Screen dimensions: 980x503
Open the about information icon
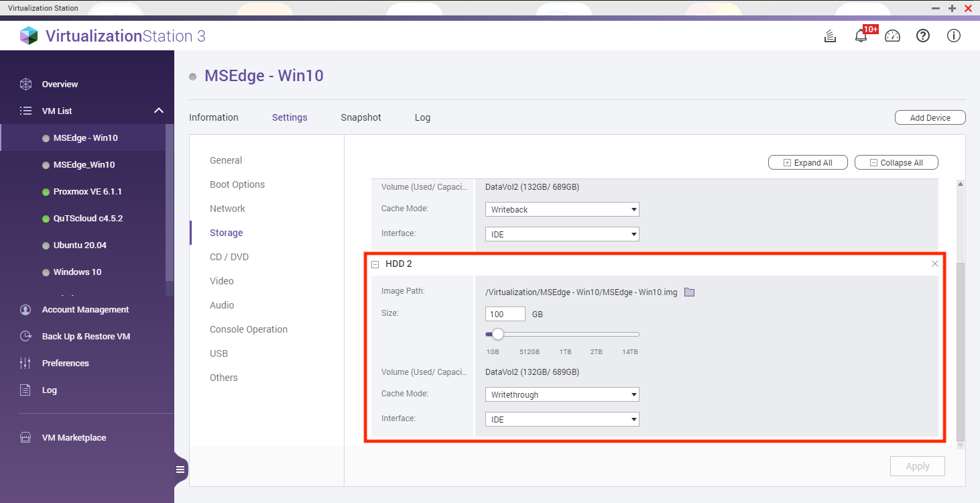(x=954, y=36)
